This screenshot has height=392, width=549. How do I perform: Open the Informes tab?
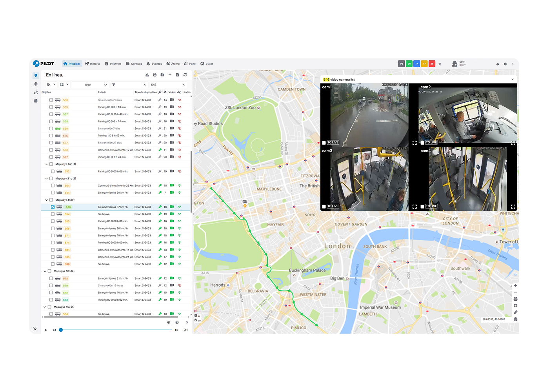coord(113,64)
